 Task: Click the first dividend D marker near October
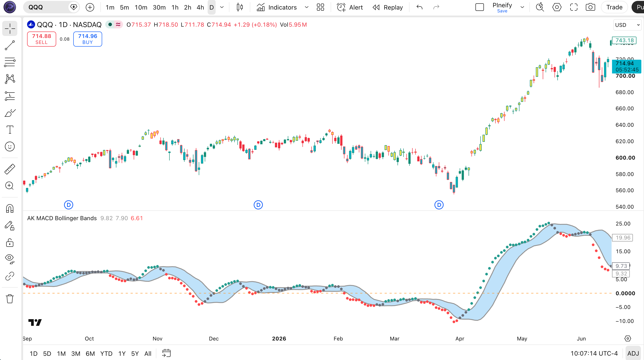[68, 205]
